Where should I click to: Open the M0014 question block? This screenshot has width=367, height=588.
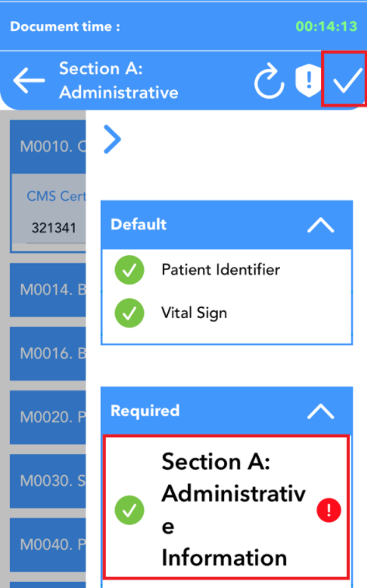point(48,289)
